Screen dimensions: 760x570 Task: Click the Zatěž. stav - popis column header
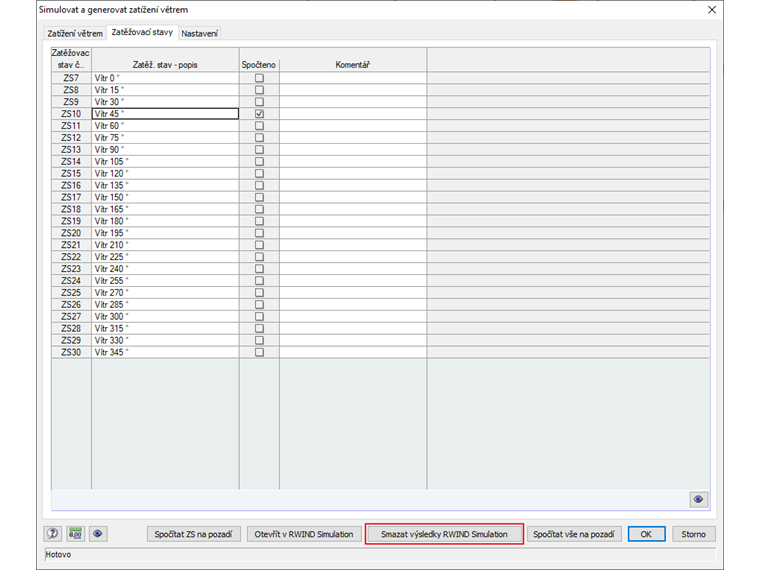(x=165, y=60)
